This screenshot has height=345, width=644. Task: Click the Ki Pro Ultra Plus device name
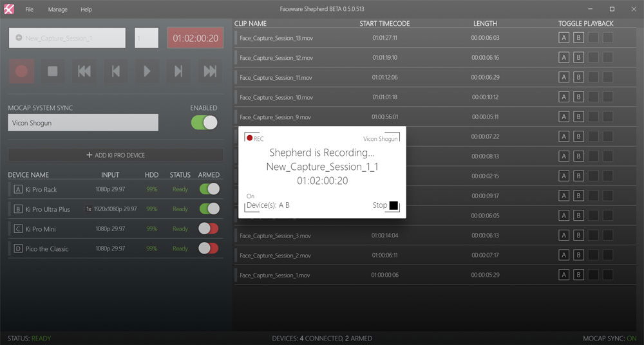point(48,209)
